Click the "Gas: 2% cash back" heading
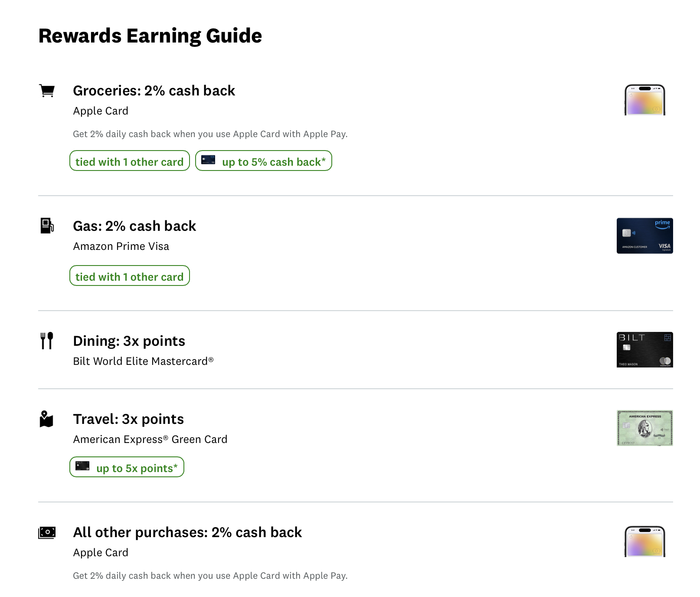Viewport: 700px width, 597px height. click(x=134, y=226)
